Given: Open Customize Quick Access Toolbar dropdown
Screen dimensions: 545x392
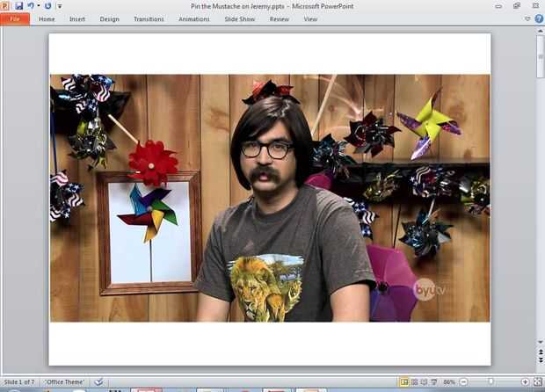Looking at the screenshot, I should (x=60, y=6).
